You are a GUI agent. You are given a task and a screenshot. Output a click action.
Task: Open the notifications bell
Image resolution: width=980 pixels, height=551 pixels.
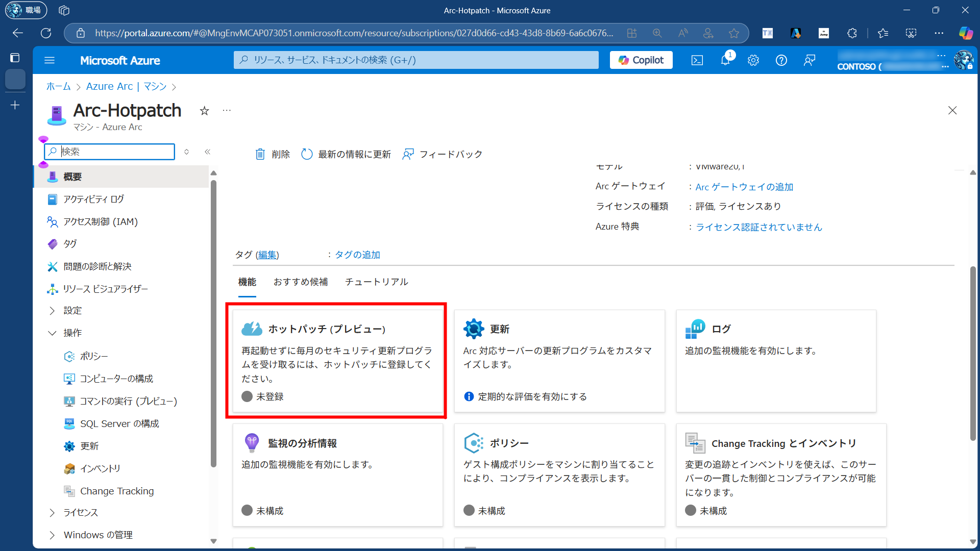[725, 60]
